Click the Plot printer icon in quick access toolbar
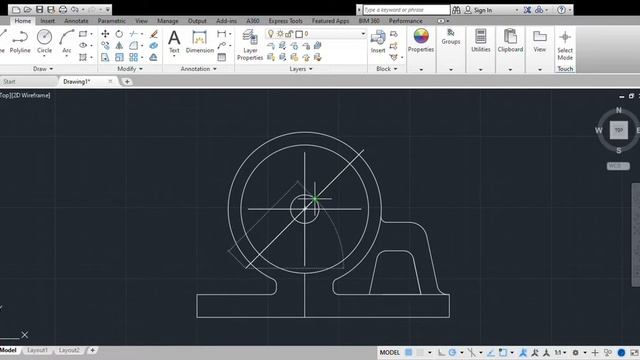Viewport: 640px width, 360px height. coord(63,9)
